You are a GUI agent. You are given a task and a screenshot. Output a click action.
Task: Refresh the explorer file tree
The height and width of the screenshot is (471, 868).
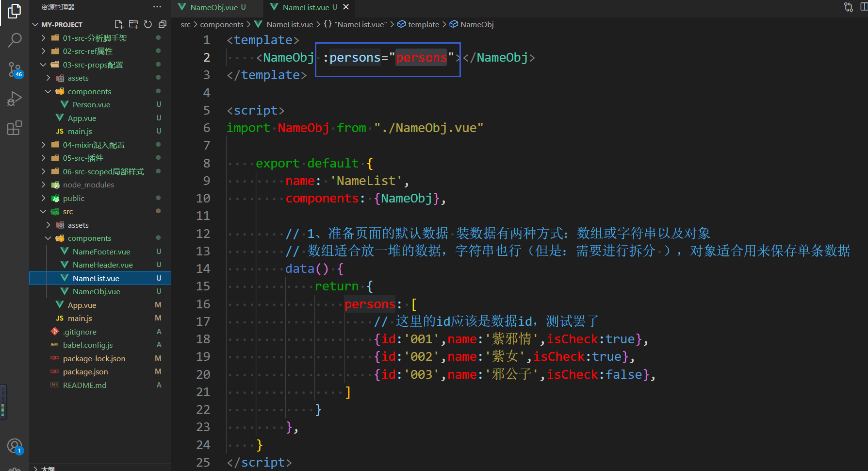coord(148,24)
